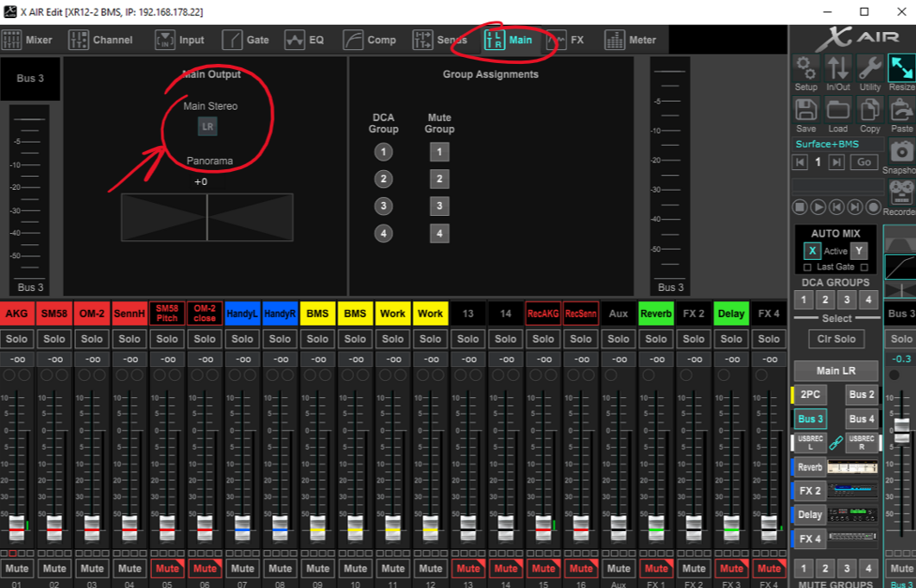The height and width of the screenshot is (588, 916).
Task: Switch to the Meter tab
Action: coord(629,40)
